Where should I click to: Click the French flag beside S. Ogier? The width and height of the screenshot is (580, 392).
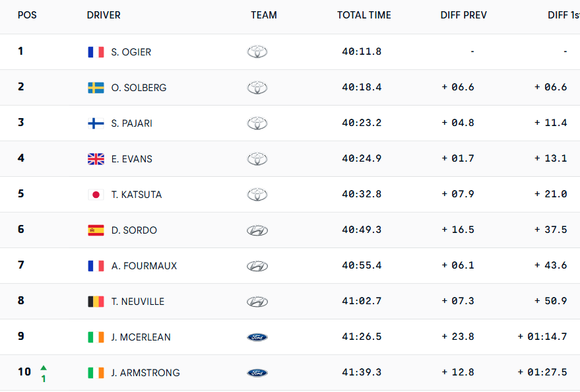pyautogui.click(x=96, y=52)
